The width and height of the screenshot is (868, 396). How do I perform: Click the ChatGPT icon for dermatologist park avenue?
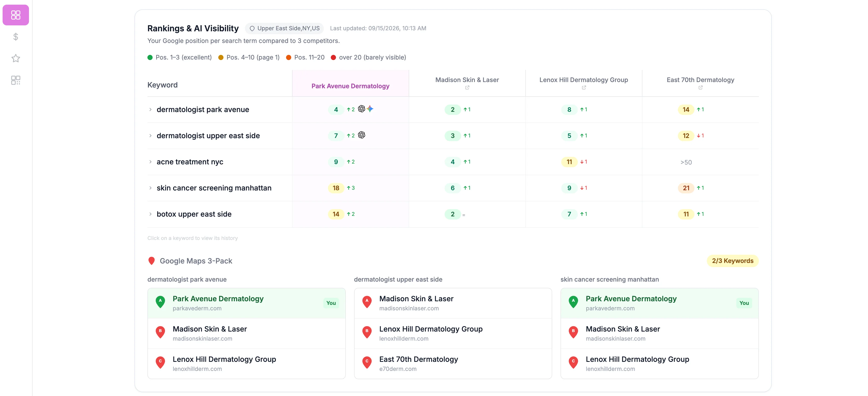click(362, 109)
